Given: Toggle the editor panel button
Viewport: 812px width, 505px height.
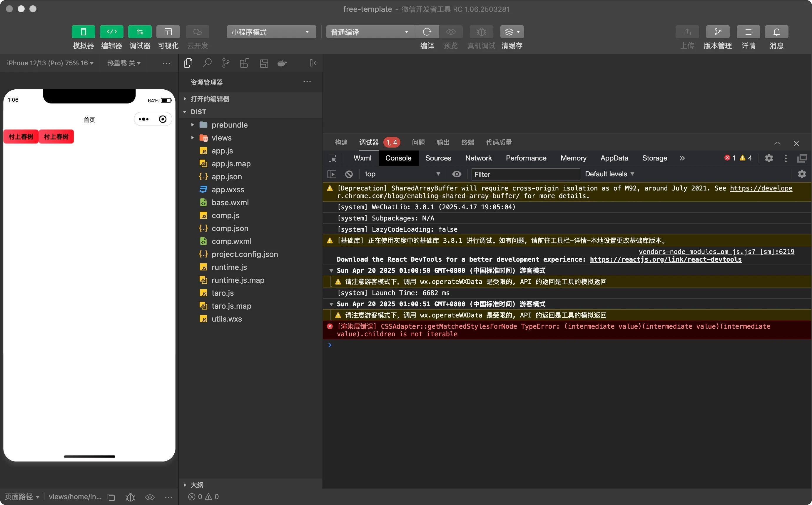Looking at the screenshot, I should pos(111,32).
